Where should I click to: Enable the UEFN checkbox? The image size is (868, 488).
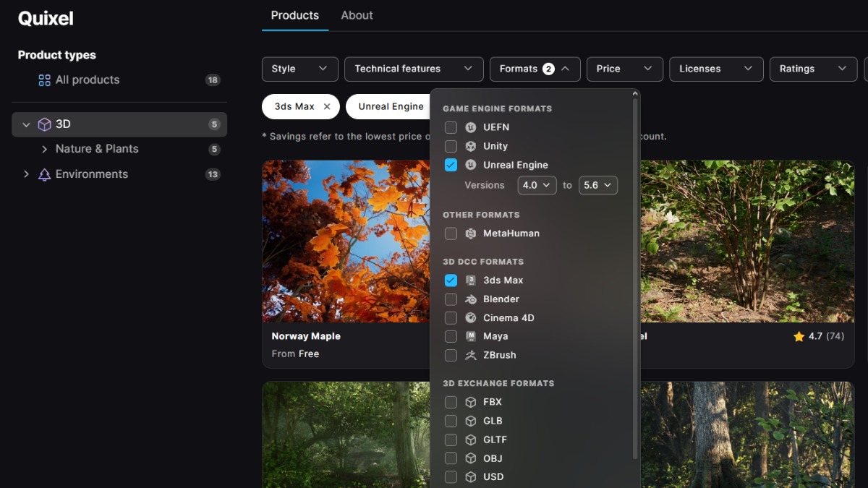point(451,127)
